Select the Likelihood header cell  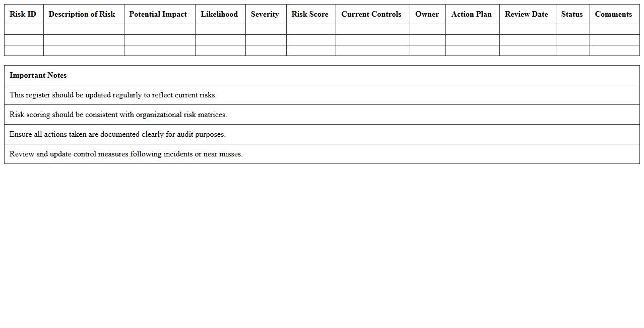click(220, 14)
